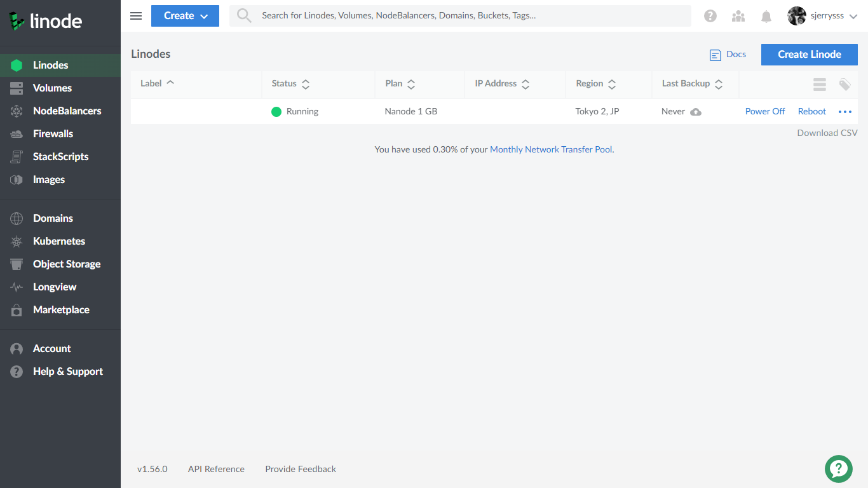Click the Longview pulse icon in sidebar
The image size is (868, 488).
coord(17,287)
